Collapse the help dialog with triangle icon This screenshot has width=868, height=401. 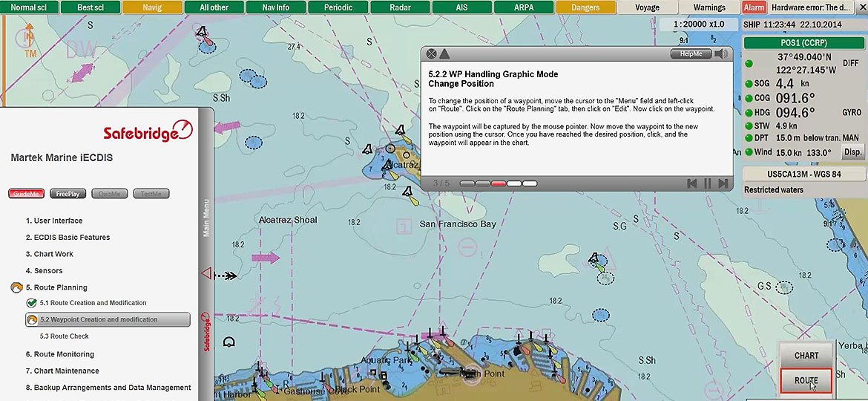coord(444,53)
